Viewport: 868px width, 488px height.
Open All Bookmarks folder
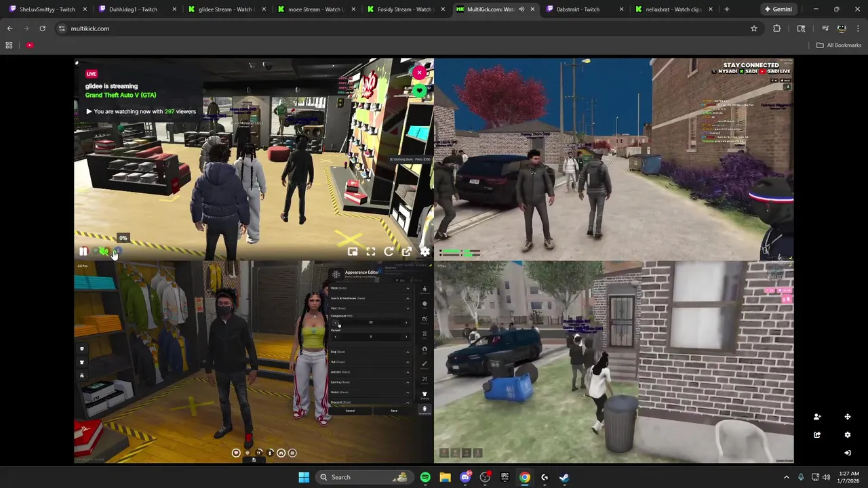[839, 45]
